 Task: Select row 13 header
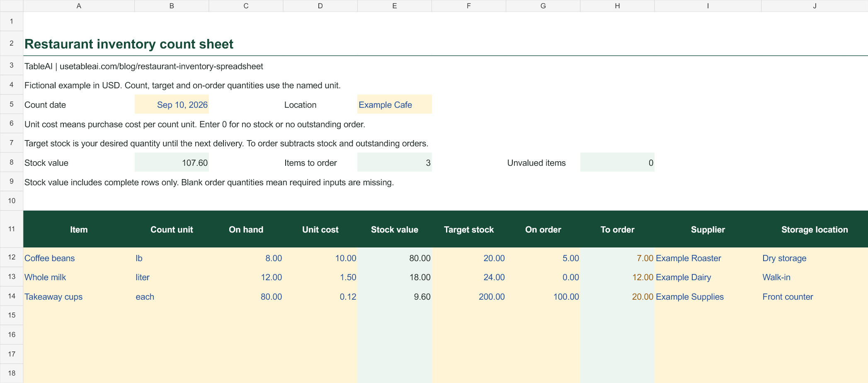tap(12, 276)
